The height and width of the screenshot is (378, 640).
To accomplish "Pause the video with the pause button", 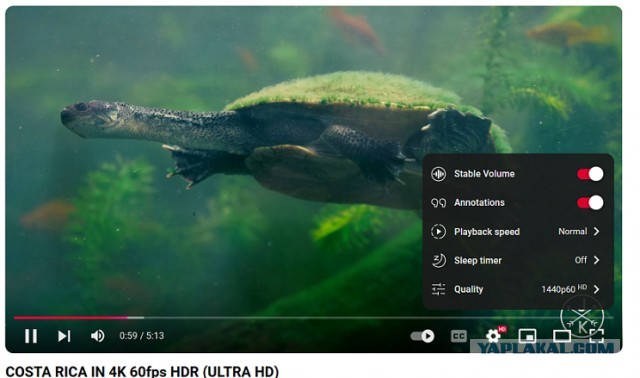I will pyautogui.click(x=31, y=336).
